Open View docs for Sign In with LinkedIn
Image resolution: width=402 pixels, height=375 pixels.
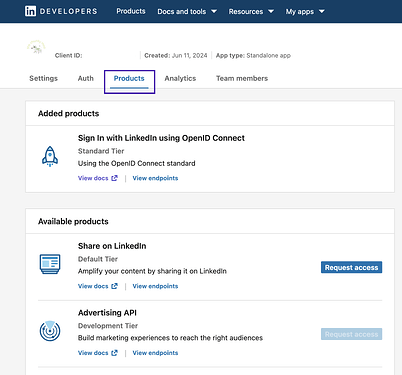coord(93,178)
